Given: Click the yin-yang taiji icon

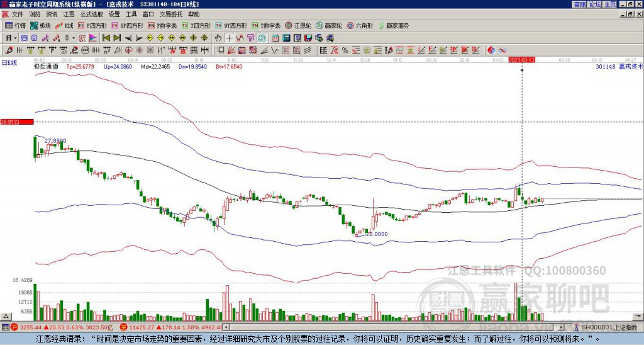Looking at the screenshot, I should (491, 50).
